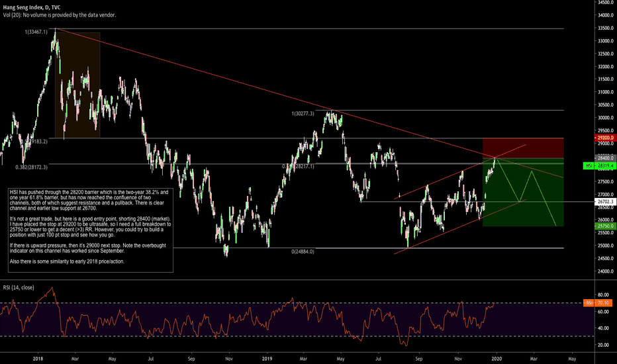Select the red stop-loss zone of short position
This screenshot has height=364, width=617.
pyautogui.click(x=523, y=148)
